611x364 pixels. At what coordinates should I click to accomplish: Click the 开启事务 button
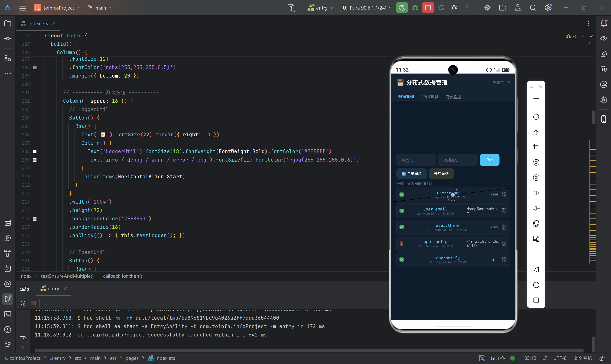pos(441,174)
